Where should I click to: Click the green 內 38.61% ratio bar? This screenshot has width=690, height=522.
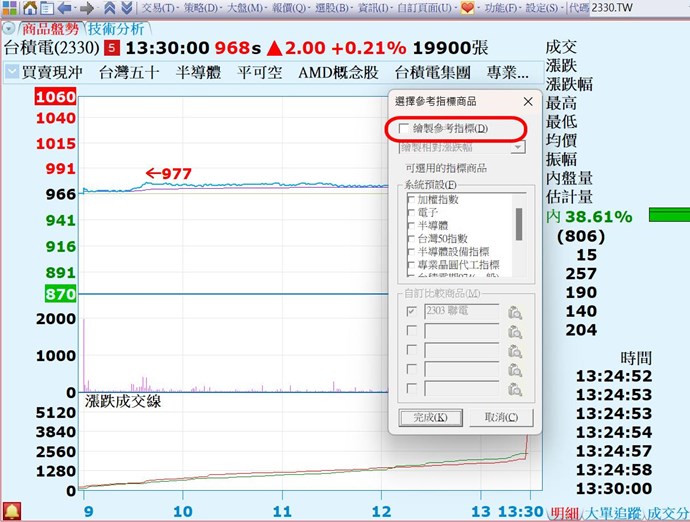pos(669,215)
